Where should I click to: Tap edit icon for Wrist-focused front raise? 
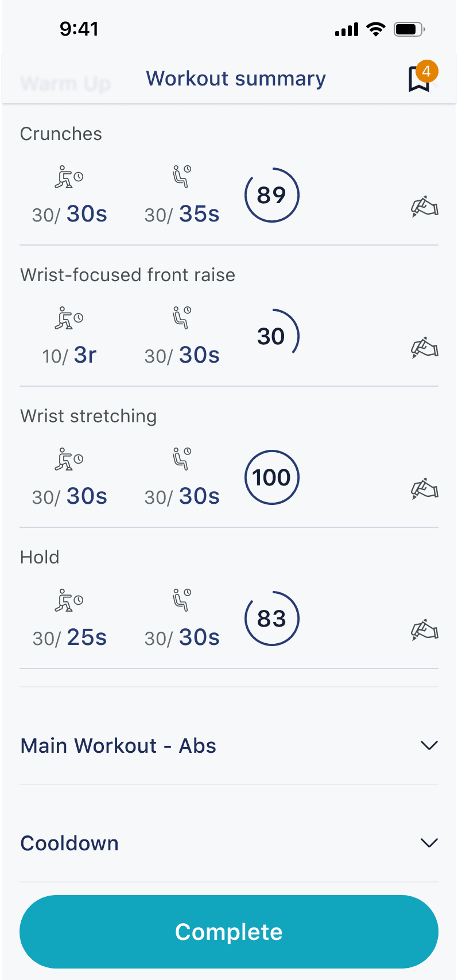click(425, 348)
